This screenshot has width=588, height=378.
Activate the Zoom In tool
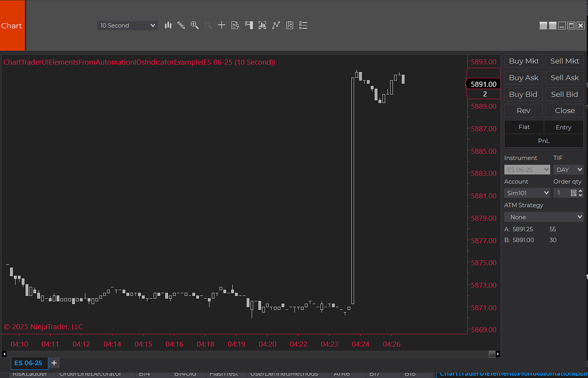tap(194, 25)
